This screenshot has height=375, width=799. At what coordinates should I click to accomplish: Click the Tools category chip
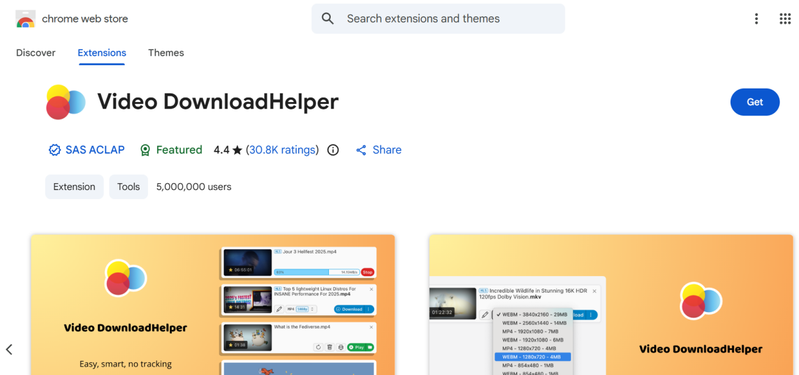[x=128, y=186]
